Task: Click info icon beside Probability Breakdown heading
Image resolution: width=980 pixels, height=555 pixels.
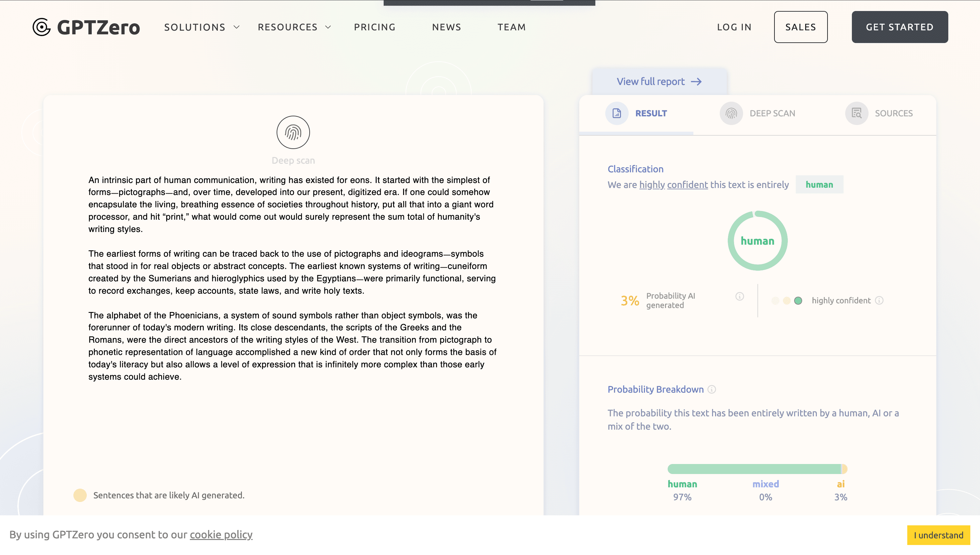Action: click(711, 390)
